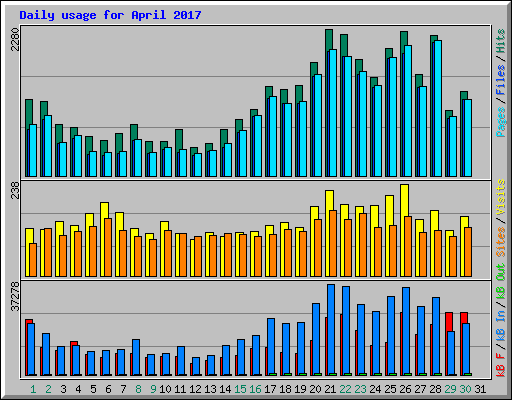This screenshot has width=512, height=400.
Task: Click day 3 on the x-axis
Action: (63, 389)
